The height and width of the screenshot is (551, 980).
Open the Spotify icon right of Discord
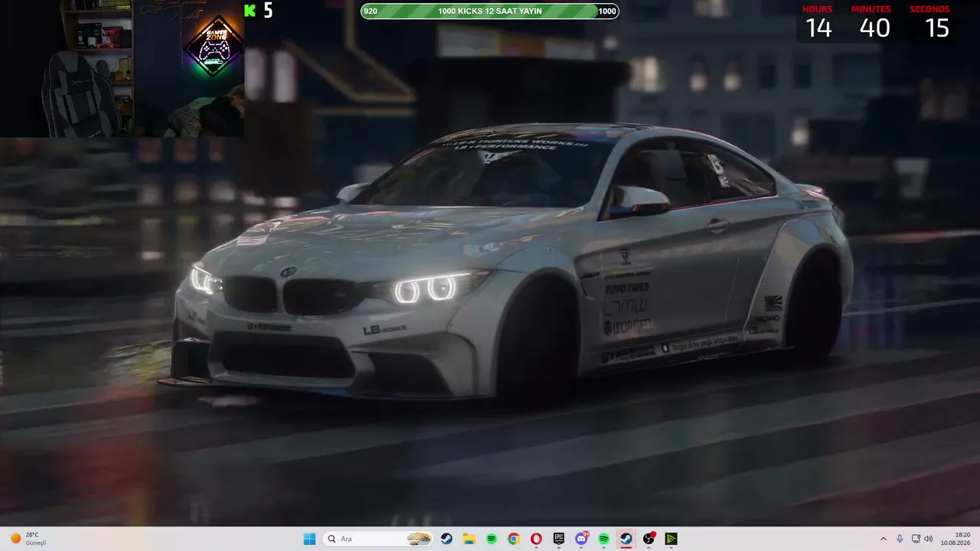tap(604, 539)
